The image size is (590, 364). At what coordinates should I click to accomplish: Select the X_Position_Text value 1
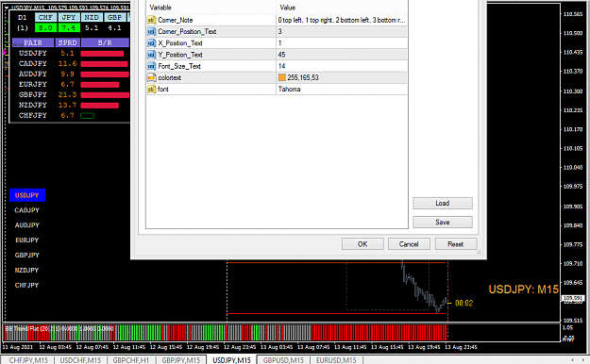(x=342, y=43)
